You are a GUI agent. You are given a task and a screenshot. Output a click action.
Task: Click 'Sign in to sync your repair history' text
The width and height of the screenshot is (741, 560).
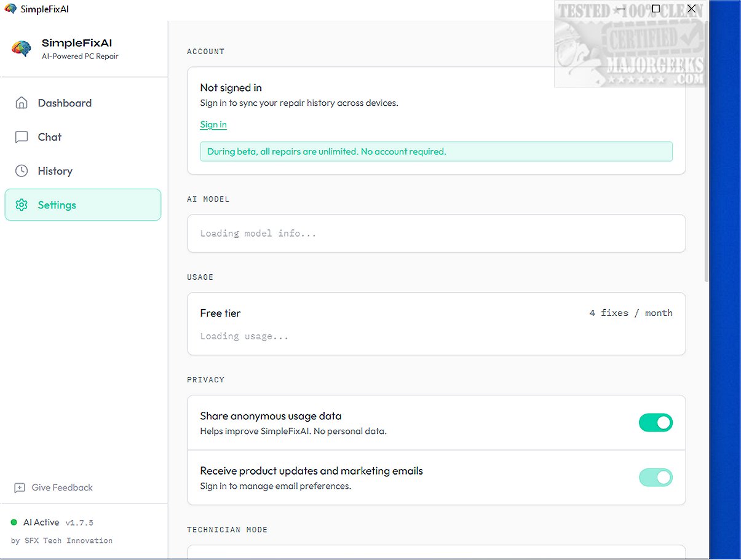[299, 103]
